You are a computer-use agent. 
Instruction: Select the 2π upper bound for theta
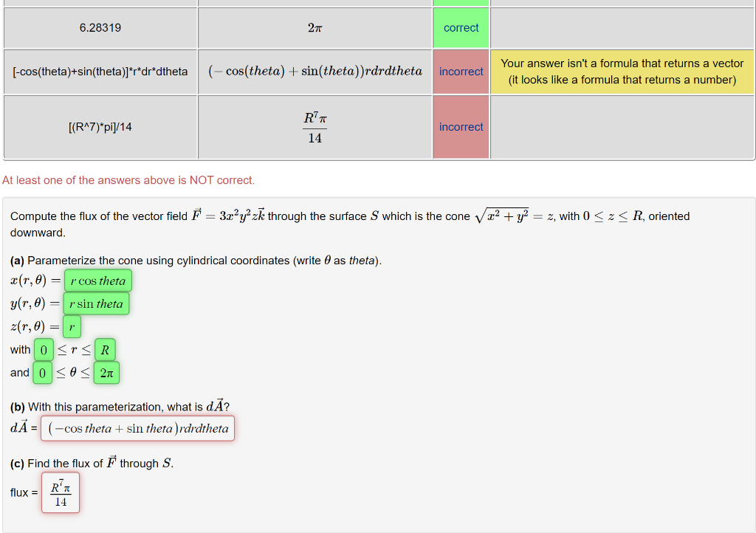click(106, 373)
